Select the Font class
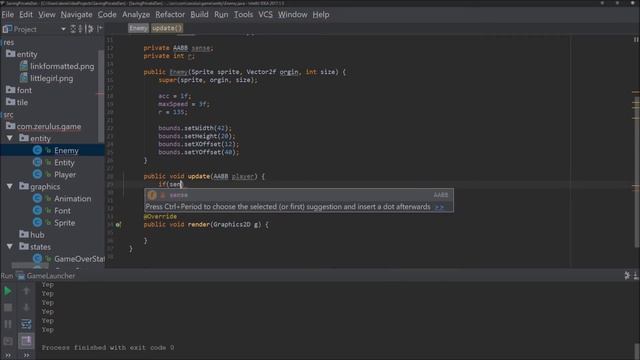The image size is (640, 360). [62, 211]
